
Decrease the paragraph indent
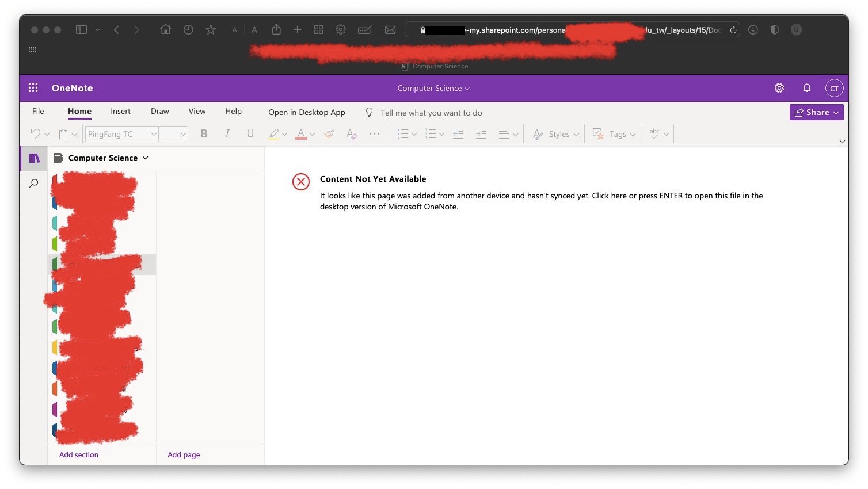(x=458, y=134)
